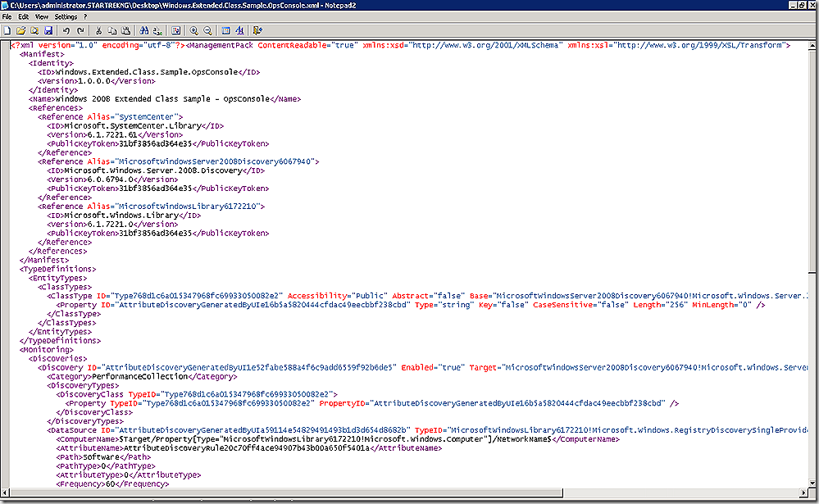
Task: Paste using the clipboard toolbar icon
Action: [125, 31]
